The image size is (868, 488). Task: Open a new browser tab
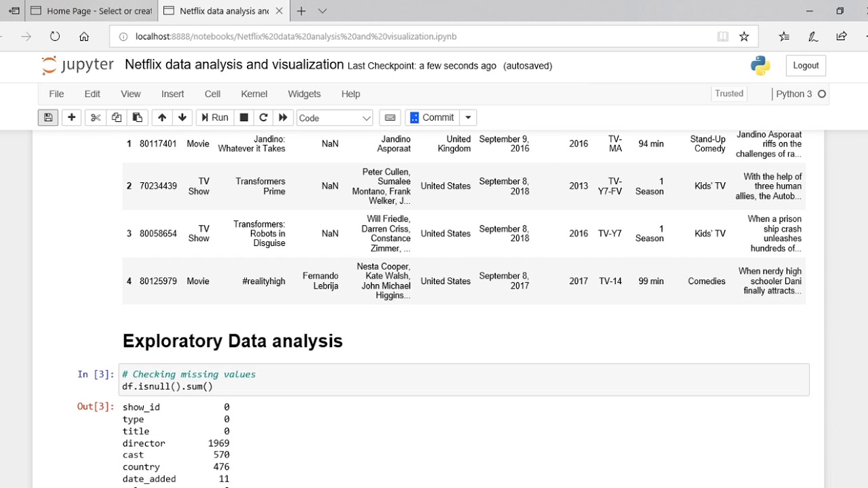pos(301,11)
